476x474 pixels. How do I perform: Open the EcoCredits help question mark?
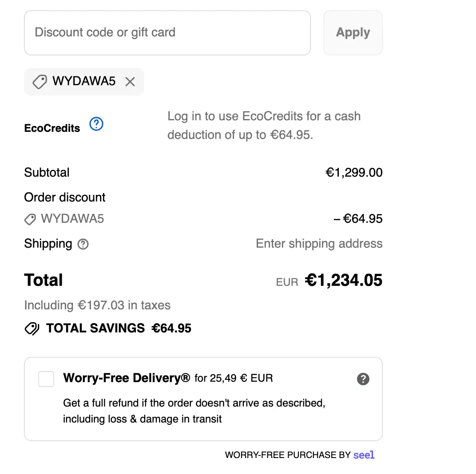point(96,124)
